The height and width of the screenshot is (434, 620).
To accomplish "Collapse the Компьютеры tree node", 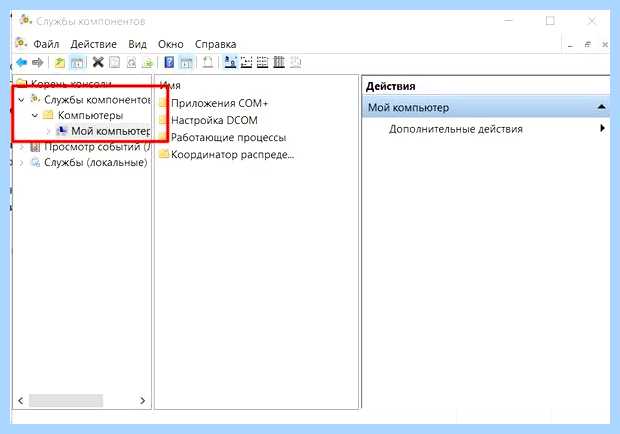I will coord(35,115).
